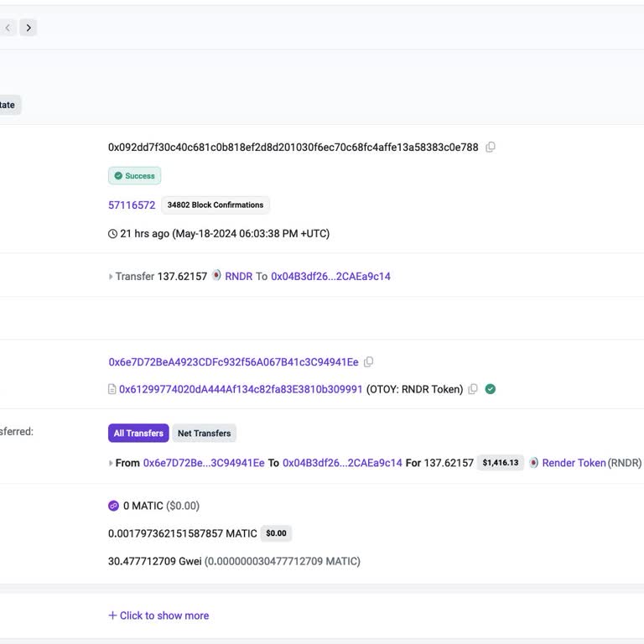The height and width of the screenshot is (644, 644).
Task: Open contract address 0x61299774020dA444Af134c82fa83E3810b309991
Action: coord(241,389)
